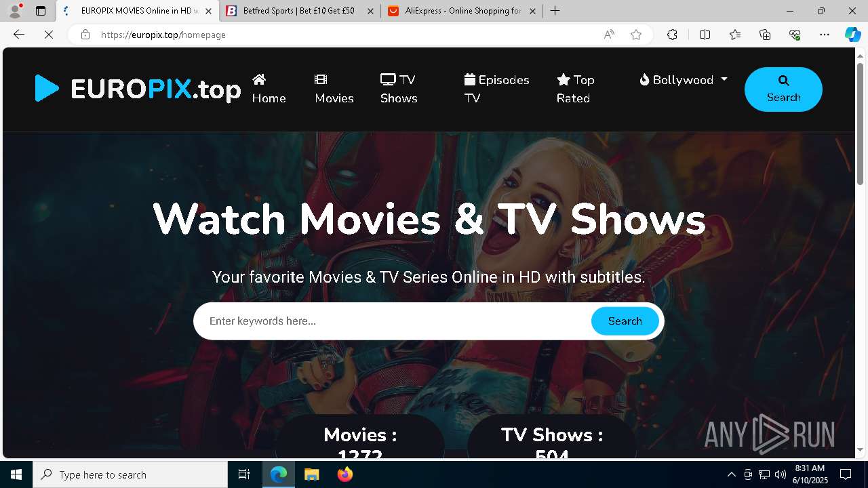Open the notifications center
Viewport: 868px width, 488px height.
point(846,474)
